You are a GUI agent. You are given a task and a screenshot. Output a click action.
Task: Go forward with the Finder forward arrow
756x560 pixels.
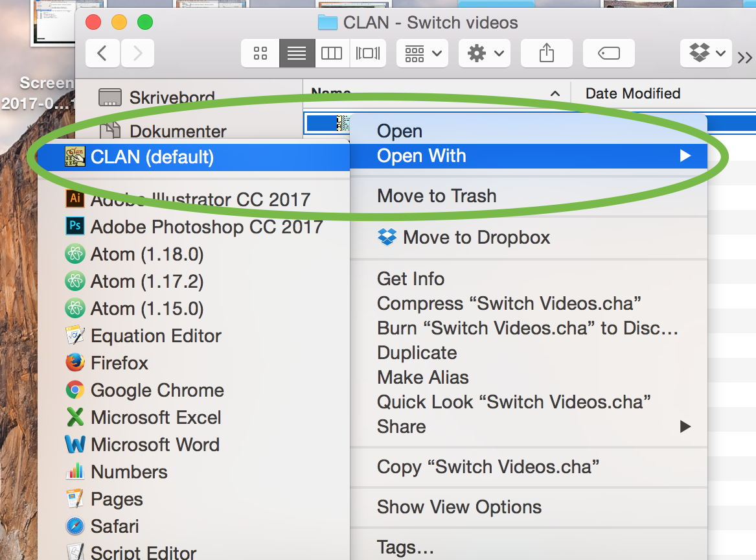click(137, 53)
